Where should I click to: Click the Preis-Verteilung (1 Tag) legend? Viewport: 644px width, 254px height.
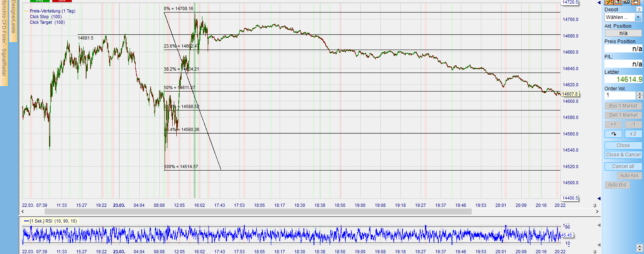click(52, 11)
